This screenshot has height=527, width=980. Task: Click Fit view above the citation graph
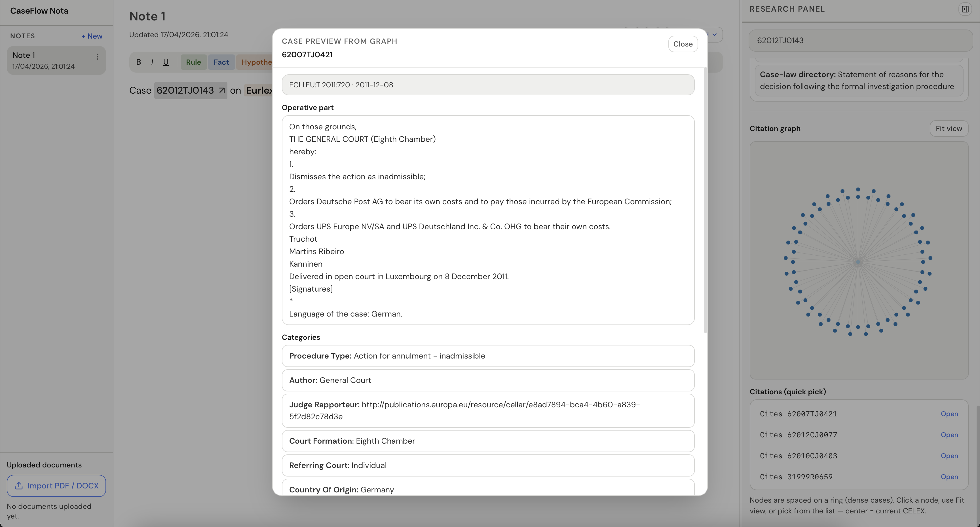tap(949, 128)
